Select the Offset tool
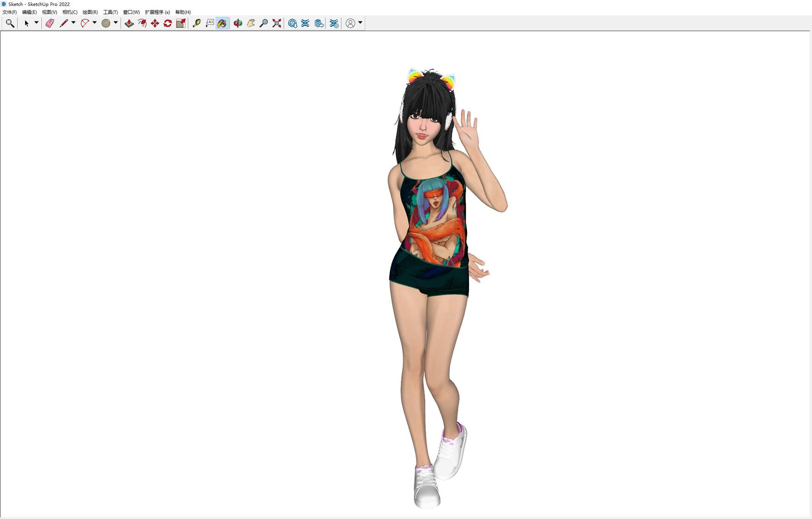The image size is (812, 519). (x=142, y=23)
